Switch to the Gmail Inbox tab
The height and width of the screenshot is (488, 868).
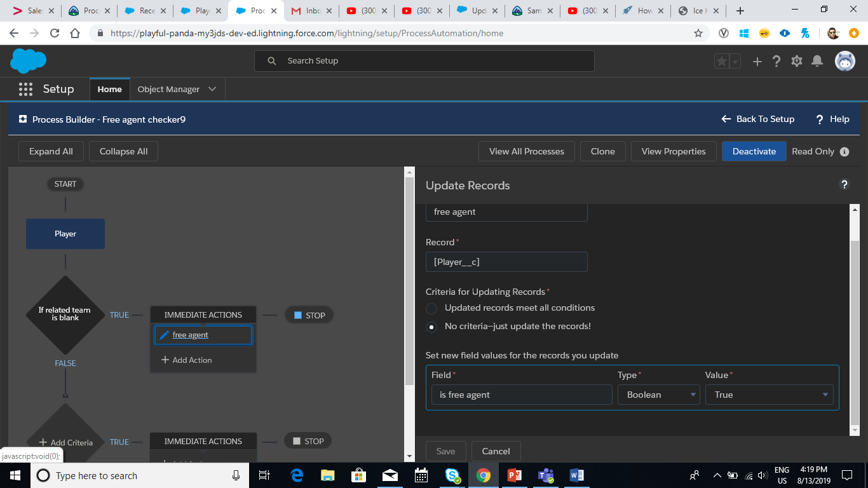311,11
